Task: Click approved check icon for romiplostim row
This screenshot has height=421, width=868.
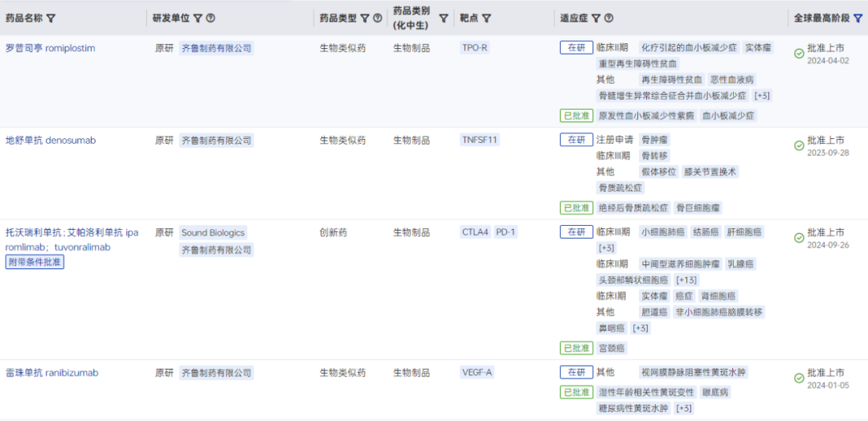Action: point(799,54)
